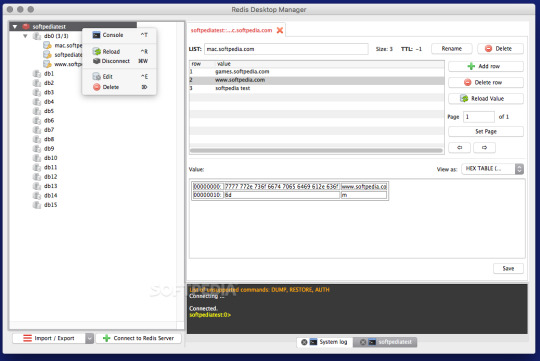The image size is (540, 361).
Task: Choose Edit from the context menu
Action: pos(119,76)
